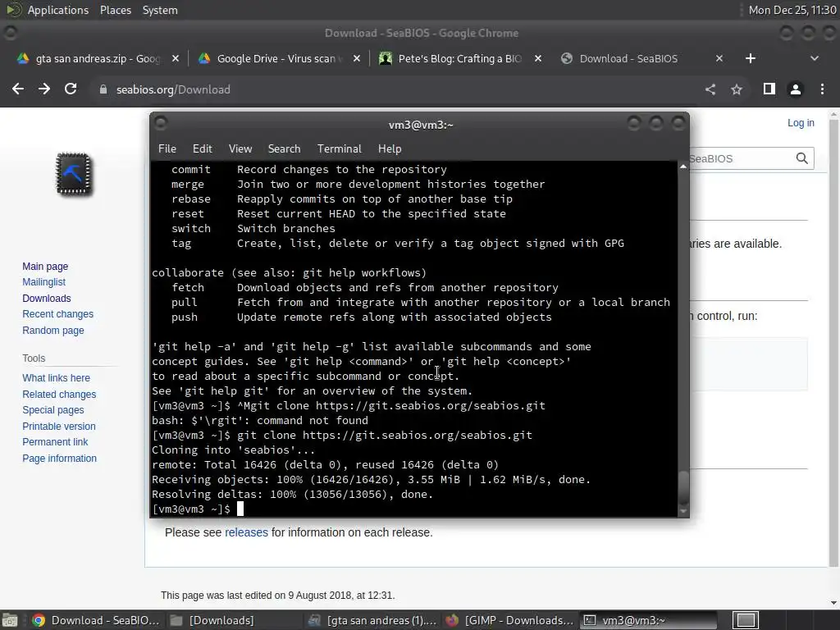Screen dimensions: 840x630
Task: Open the Main page link
Action: (x=45, y=267)
